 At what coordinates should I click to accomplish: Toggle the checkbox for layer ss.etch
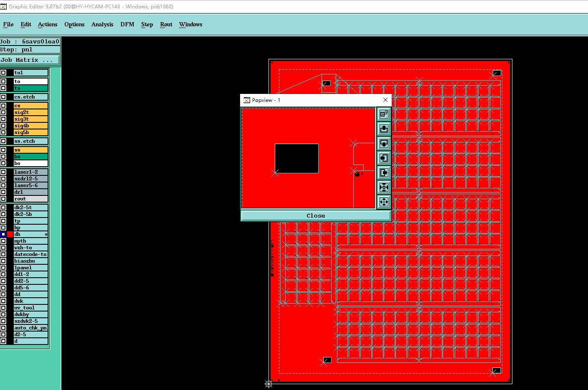click(3, 141)
